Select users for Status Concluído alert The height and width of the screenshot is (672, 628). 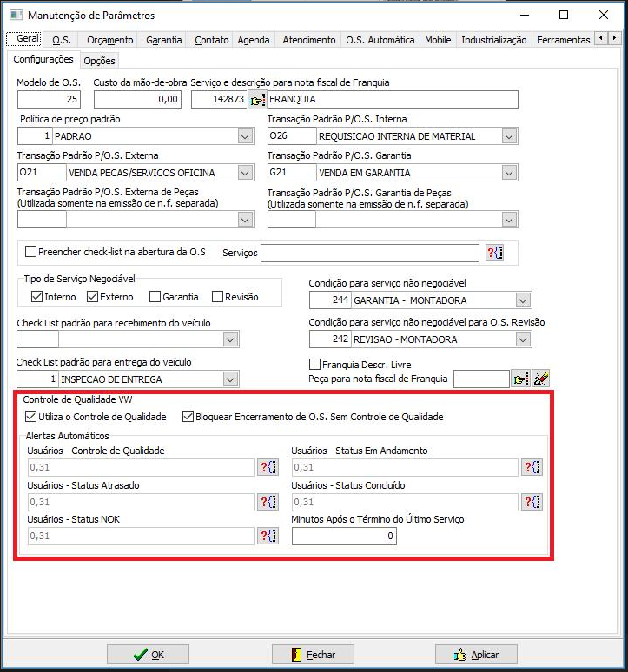coord(532,502)
